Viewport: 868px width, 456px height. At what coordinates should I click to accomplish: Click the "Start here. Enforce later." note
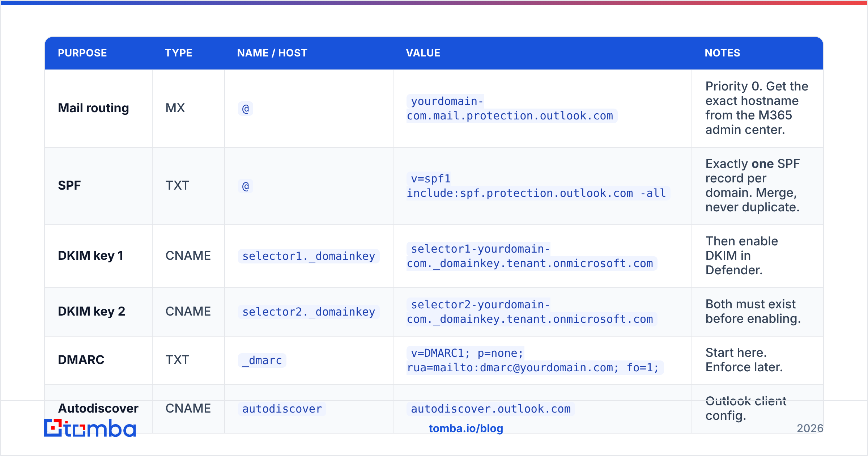(744, 360)
